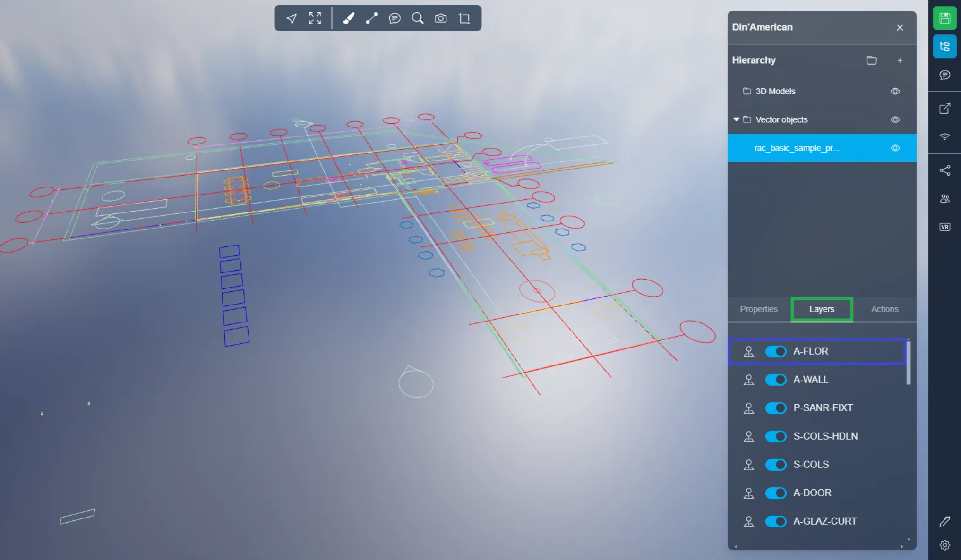961x560 pixels.
Task: Open the share icon in sidebar
Action: click(944, 170)
